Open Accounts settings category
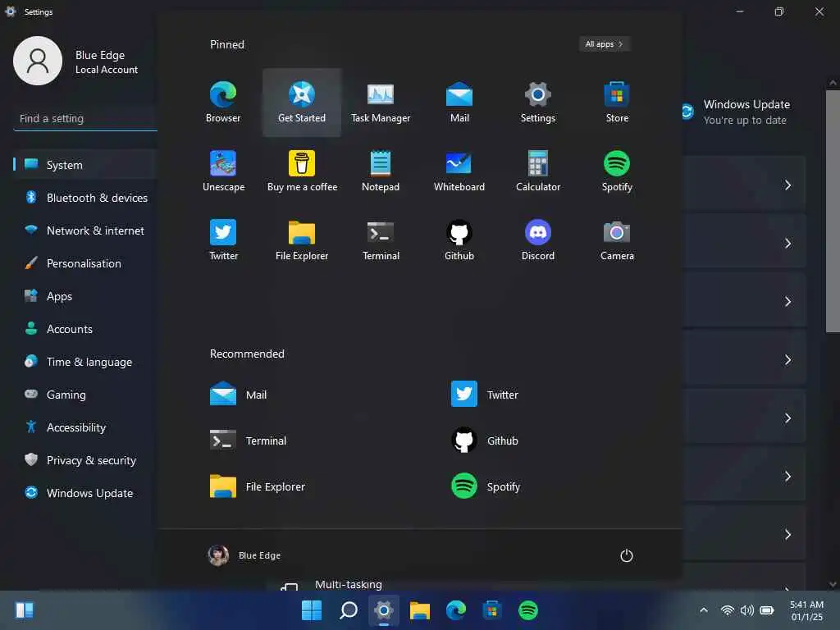840x630 pixels. 84,328
